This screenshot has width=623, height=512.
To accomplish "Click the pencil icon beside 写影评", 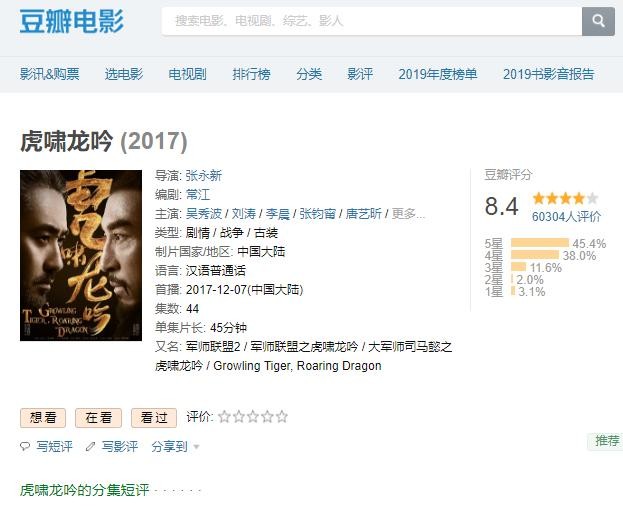I will click(90, 446).
